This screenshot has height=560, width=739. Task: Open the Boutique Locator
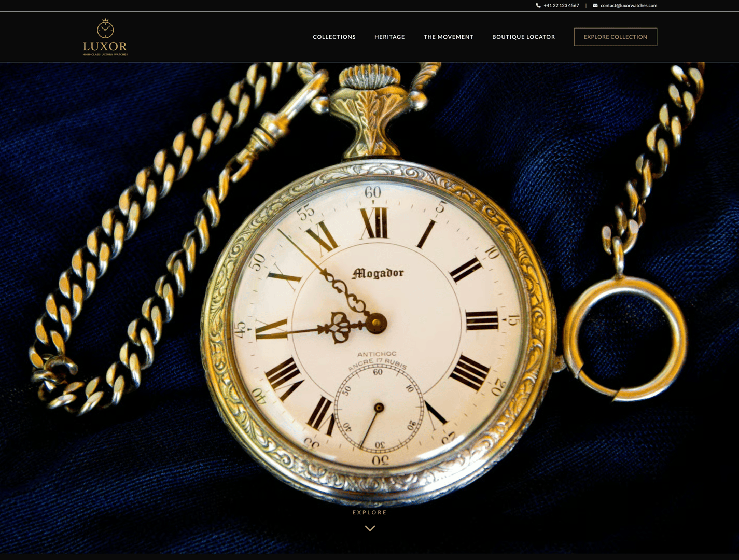523,37
